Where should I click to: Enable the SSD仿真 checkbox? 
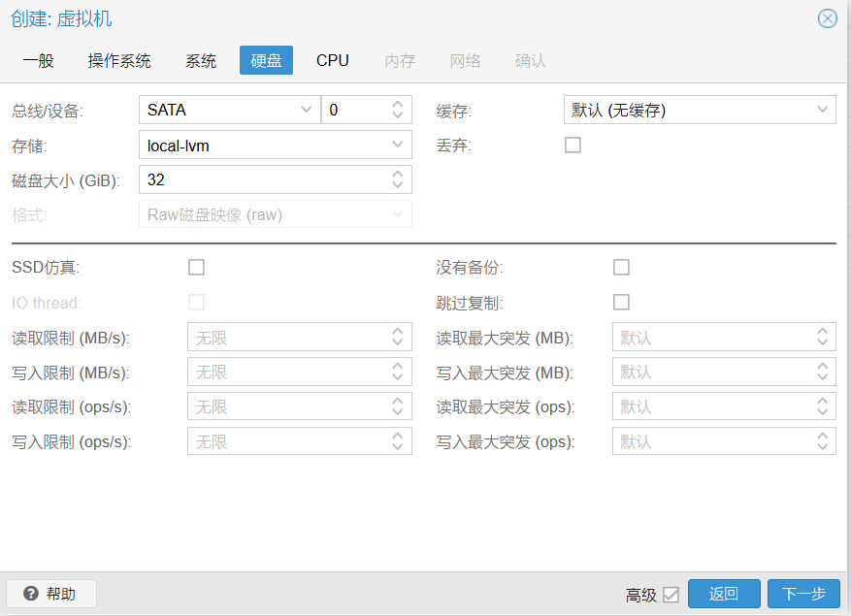tap(196, 268)
